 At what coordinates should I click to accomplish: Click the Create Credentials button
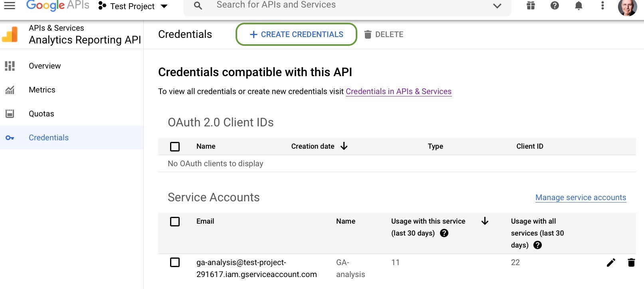(x=296, y=34)
